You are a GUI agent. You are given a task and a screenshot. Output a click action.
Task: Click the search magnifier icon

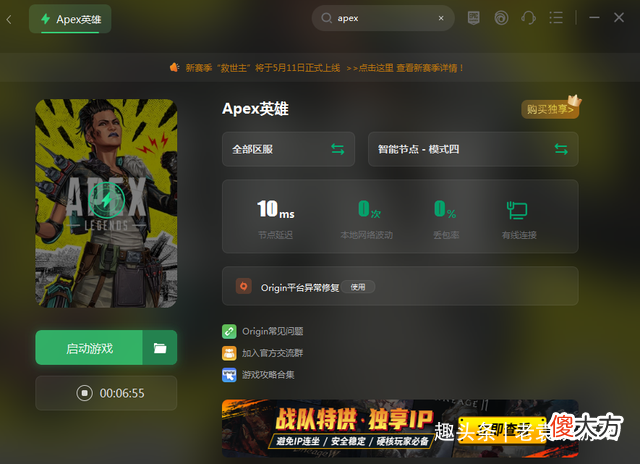(327, 18)
